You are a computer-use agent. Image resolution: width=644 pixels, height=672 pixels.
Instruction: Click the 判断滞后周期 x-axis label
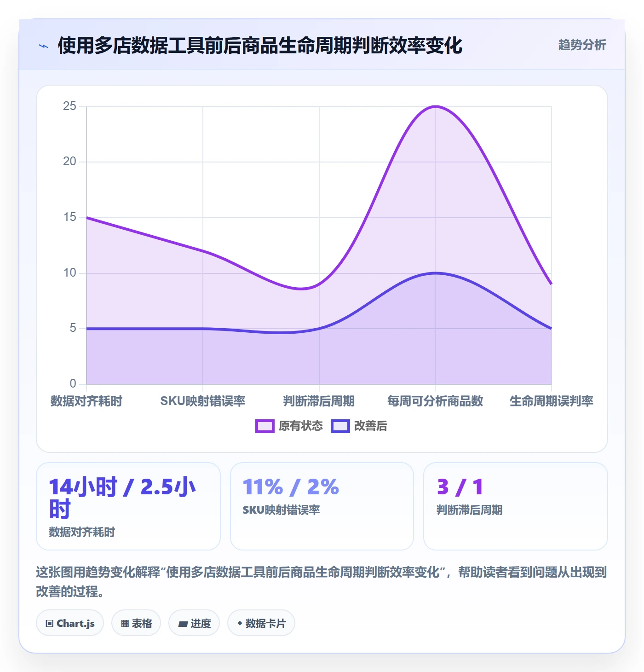pos(319,401)
